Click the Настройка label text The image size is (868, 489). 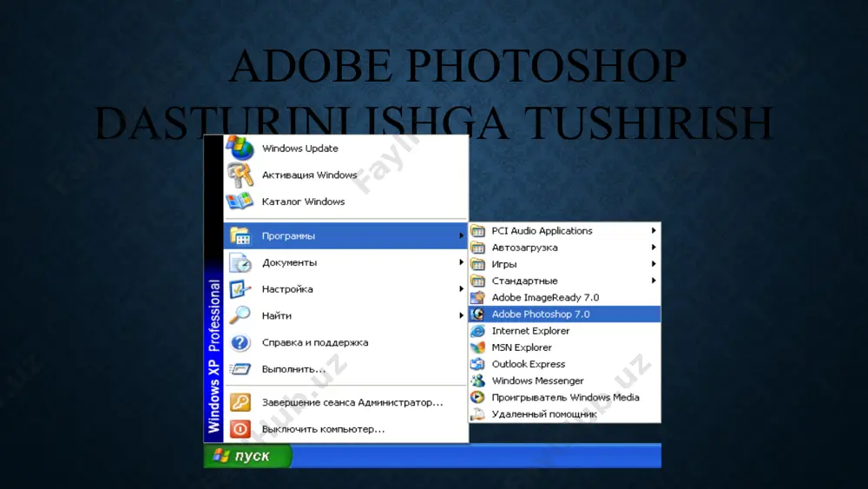[x=287, y=289]
